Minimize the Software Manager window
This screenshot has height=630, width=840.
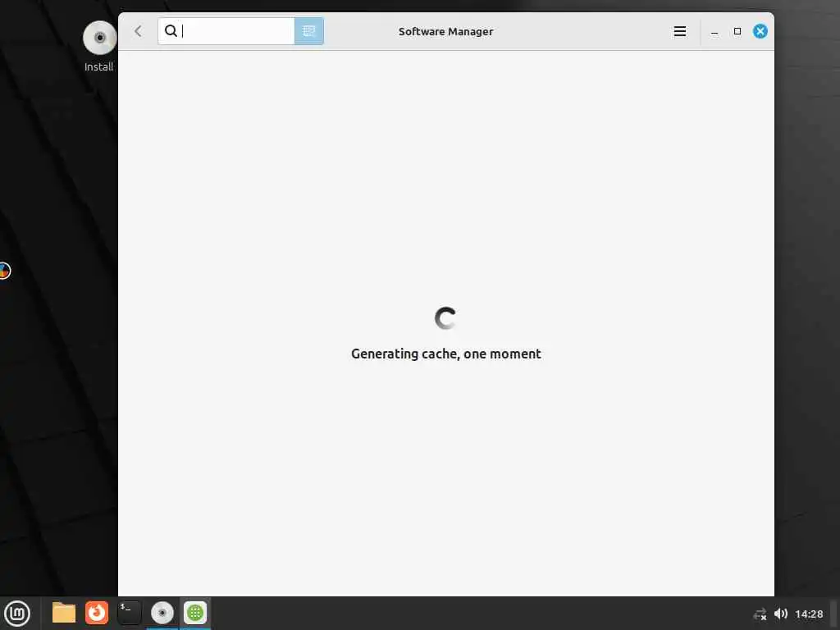coord(714,32)
